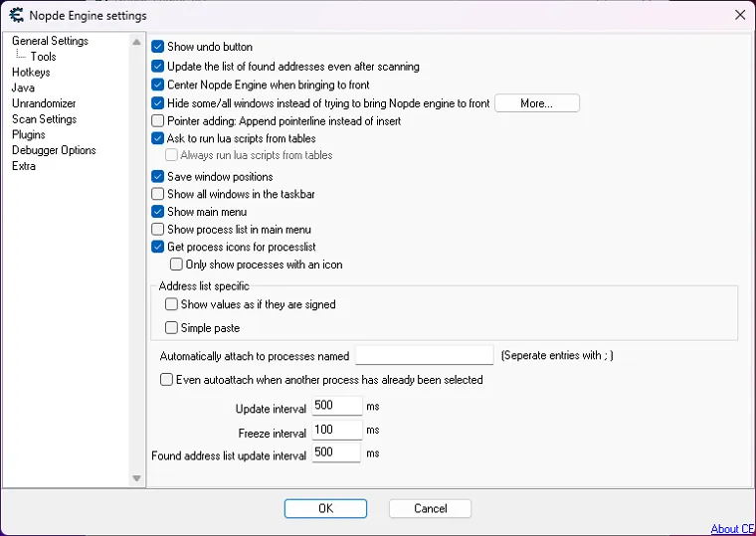Viewport: 756px width, 536px height.
Task: Click Found address list update interval field
Action: point(336,452)
